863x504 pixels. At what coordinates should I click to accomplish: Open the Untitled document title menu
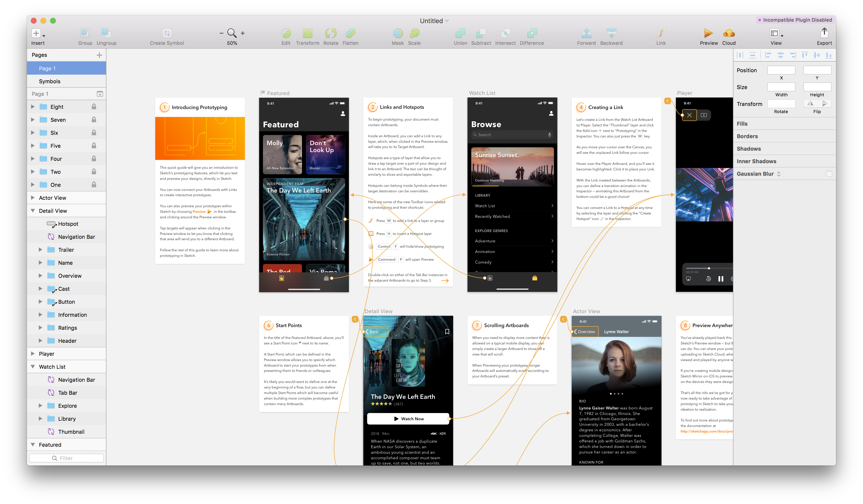click(434, 21)
